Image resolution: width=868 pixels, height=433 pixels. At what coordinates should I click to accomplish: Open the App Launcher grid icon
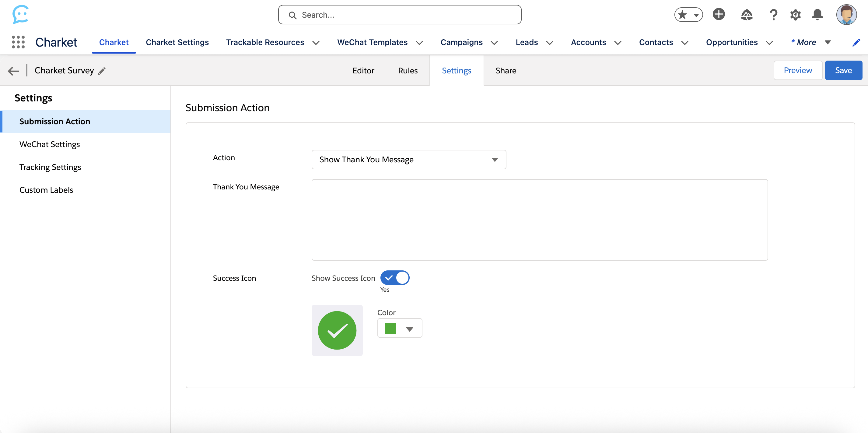click(x=18, y=42)
